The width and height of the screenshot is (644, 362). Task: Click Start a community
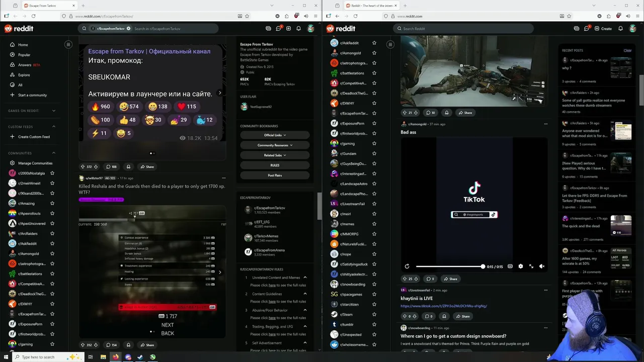(32, 95)
